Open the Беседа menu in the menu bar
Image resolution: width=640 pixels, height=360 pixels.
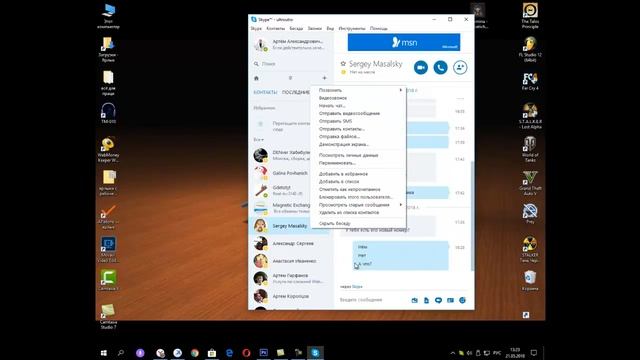pos(296,29)
